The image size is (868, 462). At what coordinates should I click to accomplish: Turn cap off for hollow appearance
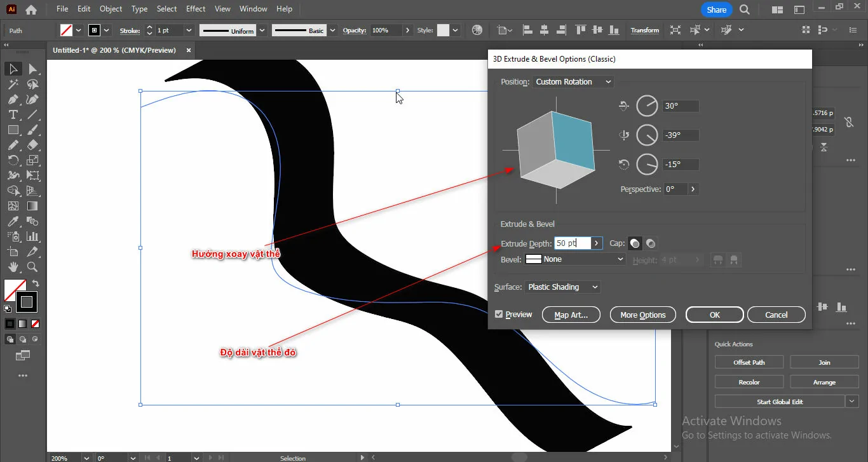click(x=651, y=243)
